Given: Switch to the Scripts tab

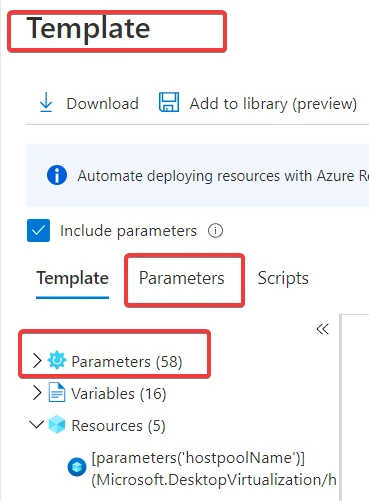Looking at the screenshot, I should click(283, 278).
